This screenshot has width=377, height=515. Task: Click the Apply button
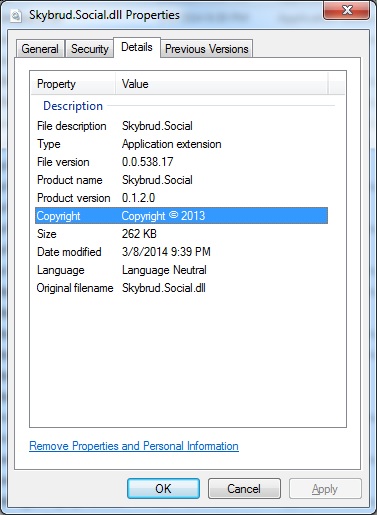[325, 489]
